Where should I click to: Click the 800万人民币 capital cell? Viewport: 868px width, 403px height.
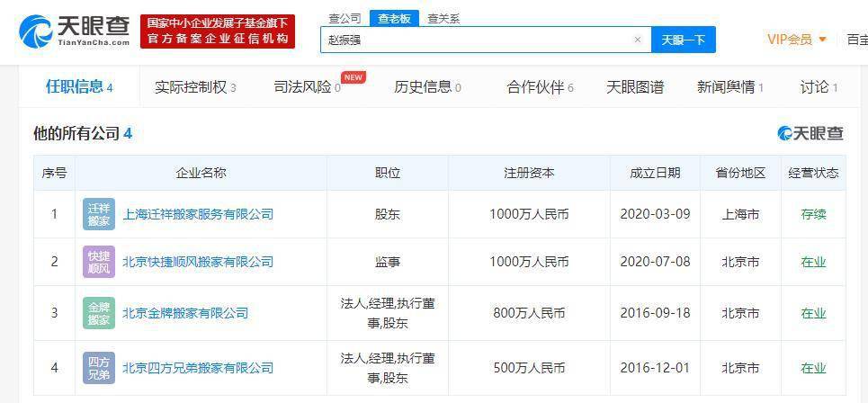[529, 313]
